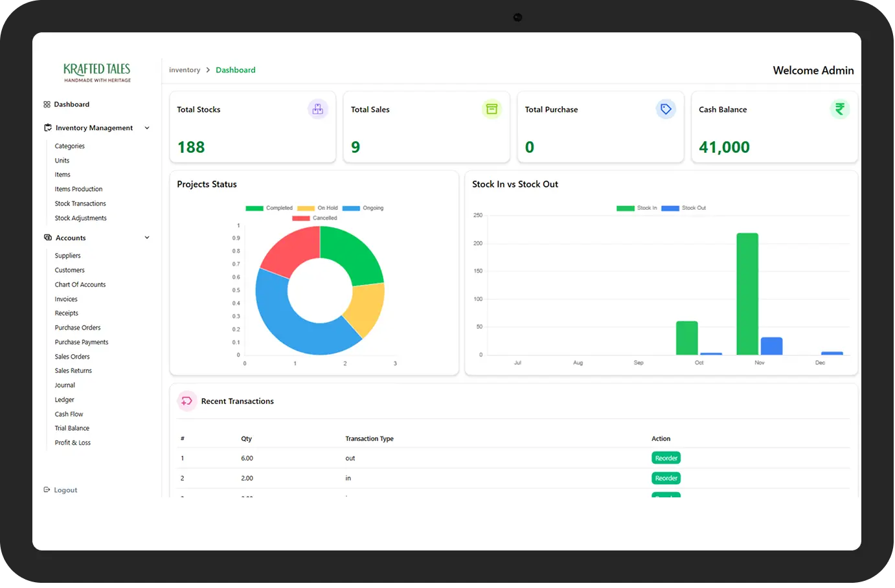Click the inventory breadcrumb link
Screen dimensions: 895x588
(x=185, y=70)
